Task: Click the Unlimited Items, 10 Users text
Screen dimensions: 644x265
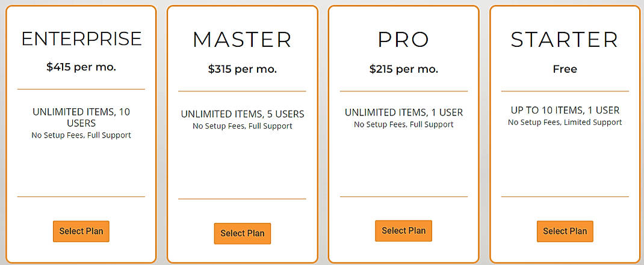Action: pos(81,117)
